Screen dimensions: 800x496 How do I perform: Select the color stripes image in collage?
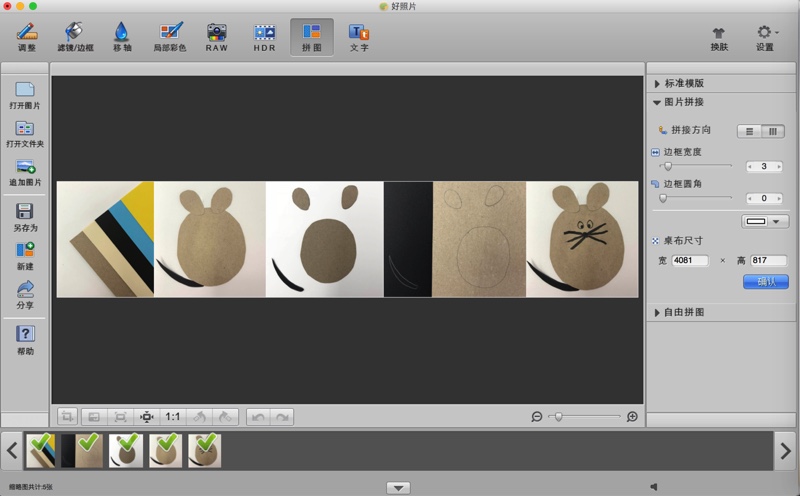click(x=105, y=239)
